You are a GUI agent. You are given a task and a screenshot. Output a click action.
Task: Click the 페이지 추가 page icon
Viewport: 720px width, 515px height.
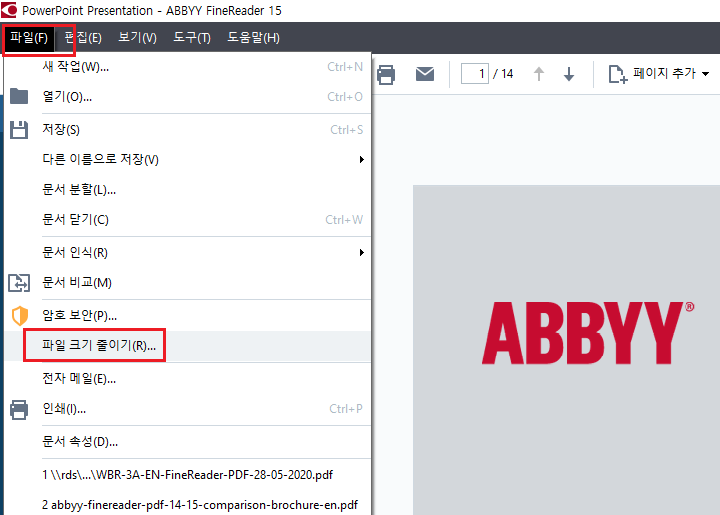618,74
